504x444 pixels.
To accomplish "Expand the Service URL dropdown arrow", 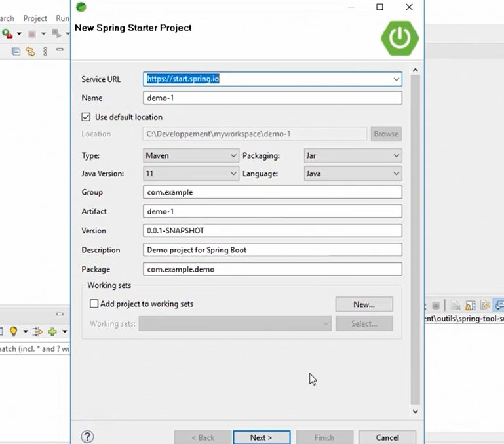I will pos(397,79).
